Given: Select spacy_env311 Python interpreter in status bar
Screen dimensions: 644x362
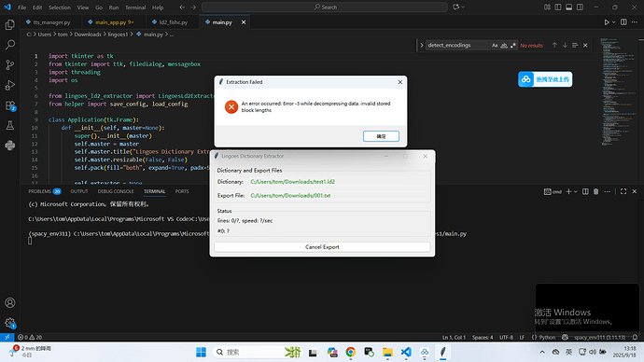Looking at the screenshot, I should (599, 337).
